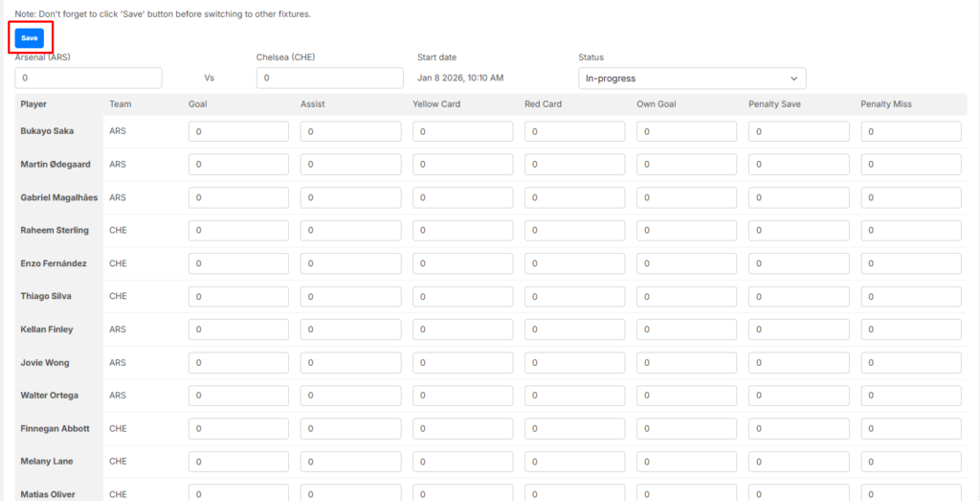Screen dimensions: 980x501
Task: Click the Penalty Save column header
Action: [774, 103]
